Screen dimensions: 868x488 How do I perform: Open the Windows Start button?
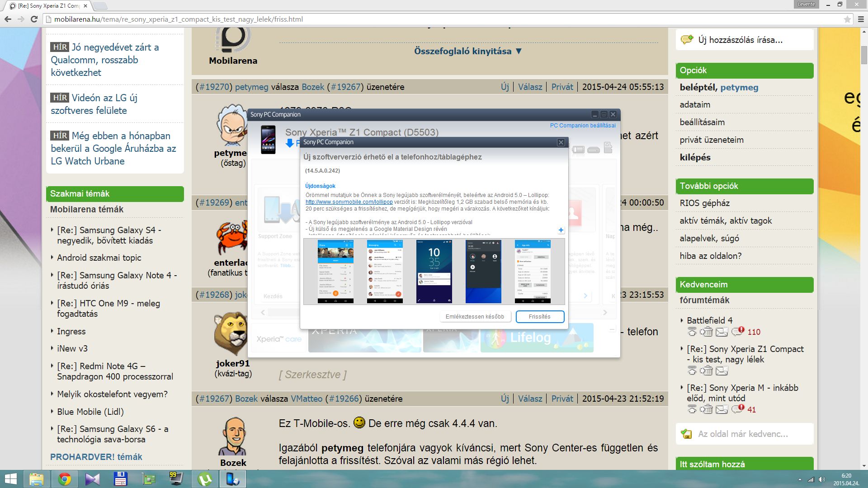tap(10, 479)
